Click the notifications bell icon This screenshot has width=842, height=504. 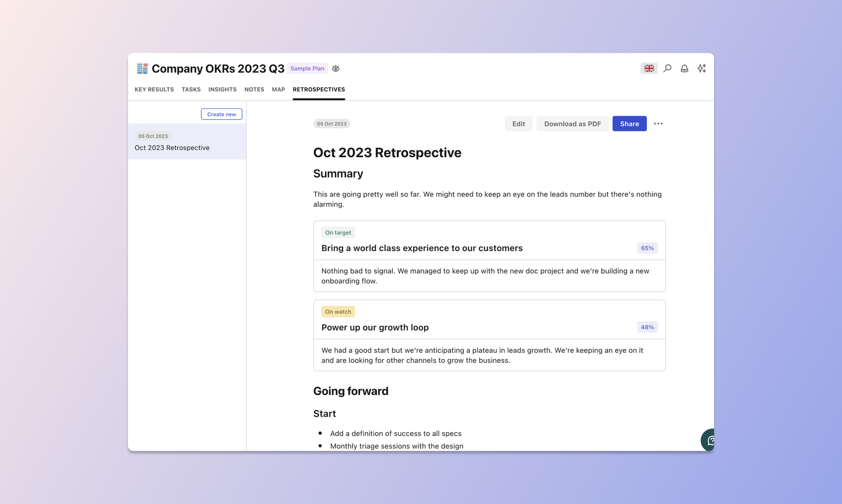(x=684, y=68)
